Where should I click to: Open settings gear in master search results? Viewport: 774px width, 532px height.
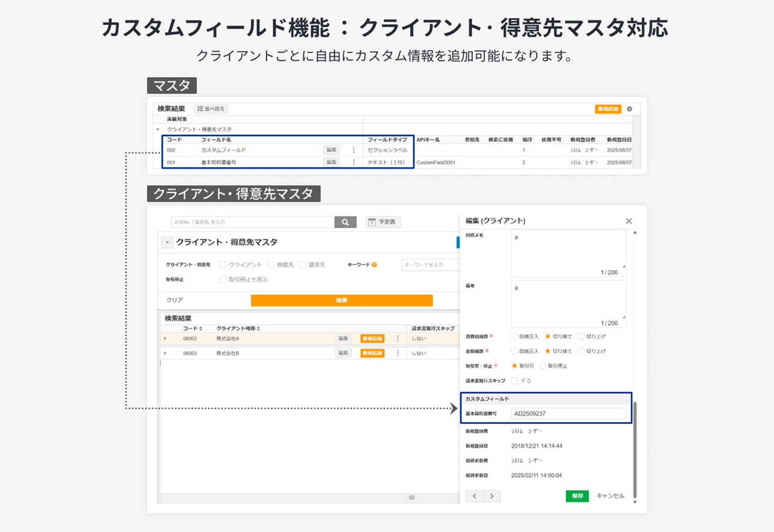pos(629,109)
